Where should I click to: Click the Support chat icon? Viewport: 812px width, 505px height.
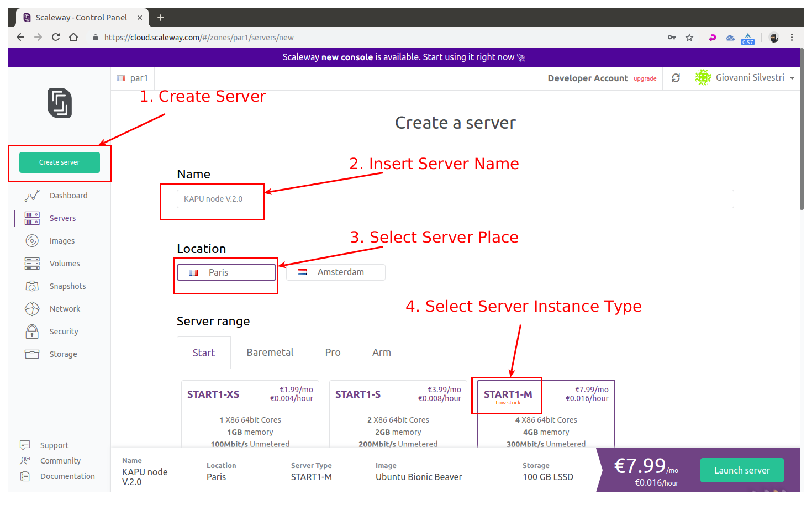coord(25,445)
